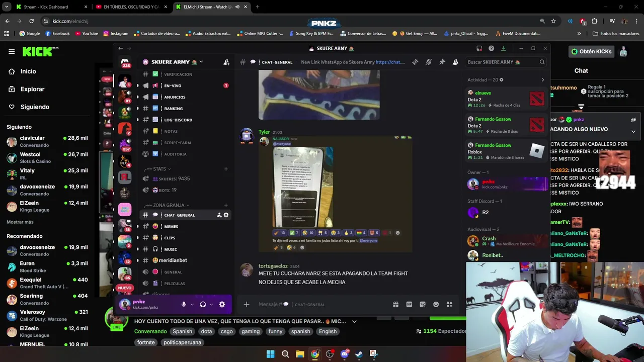Create invite for CHAT-GENERAL channel
Image resolution: width=644 pixels, height=362 pixels.
pos(219,215)
